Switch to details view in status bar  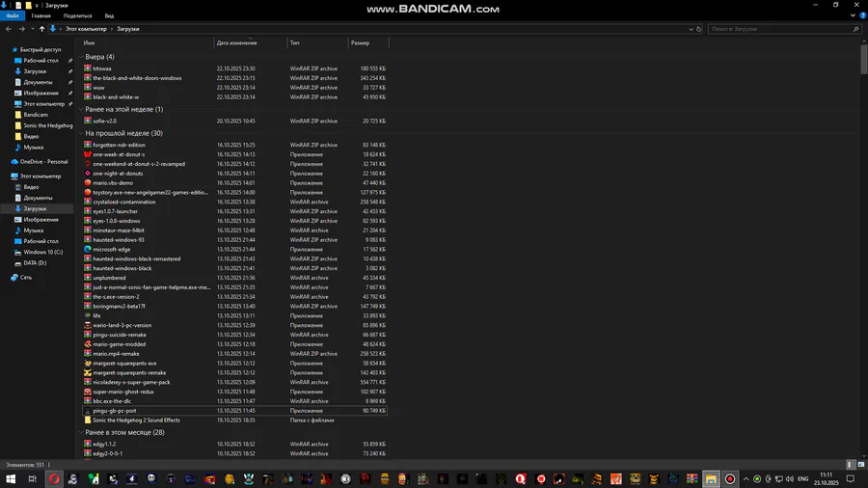(x=851, y=465)
